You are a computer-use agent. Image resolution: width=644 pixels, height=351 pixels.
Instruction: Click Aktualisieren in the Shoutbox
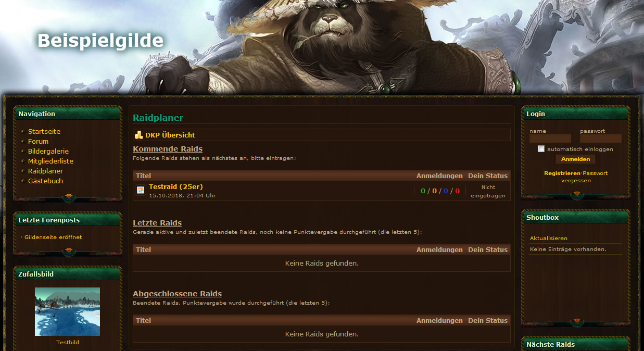coord(549,238)
